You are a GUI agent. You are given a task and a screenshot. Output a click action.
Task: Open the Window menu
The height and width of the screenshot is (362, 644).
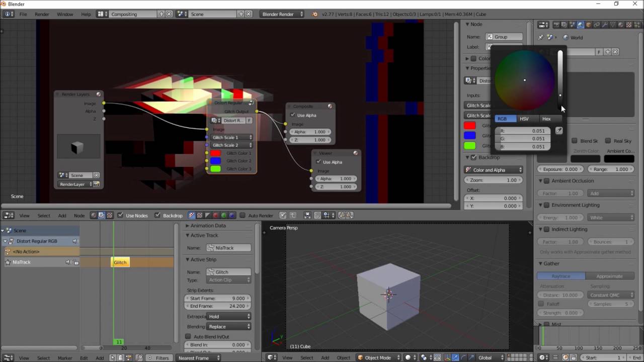65,14
